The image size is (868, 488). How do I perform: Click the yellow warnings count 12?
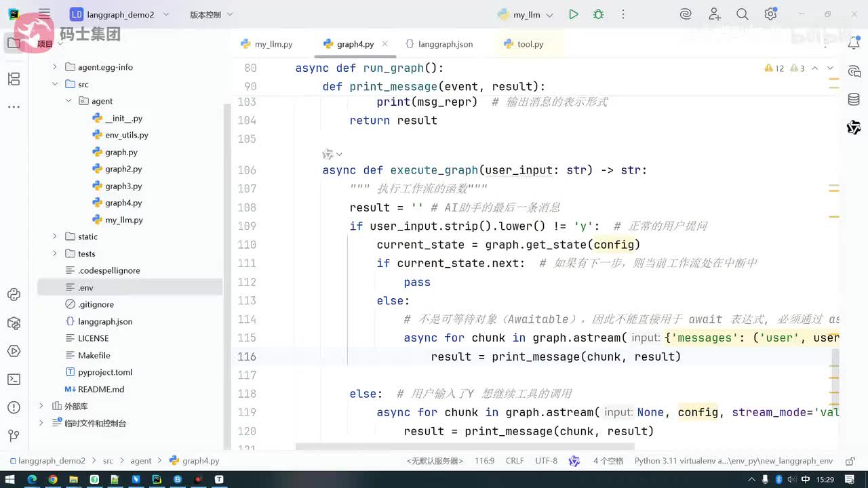pos(774,68)
